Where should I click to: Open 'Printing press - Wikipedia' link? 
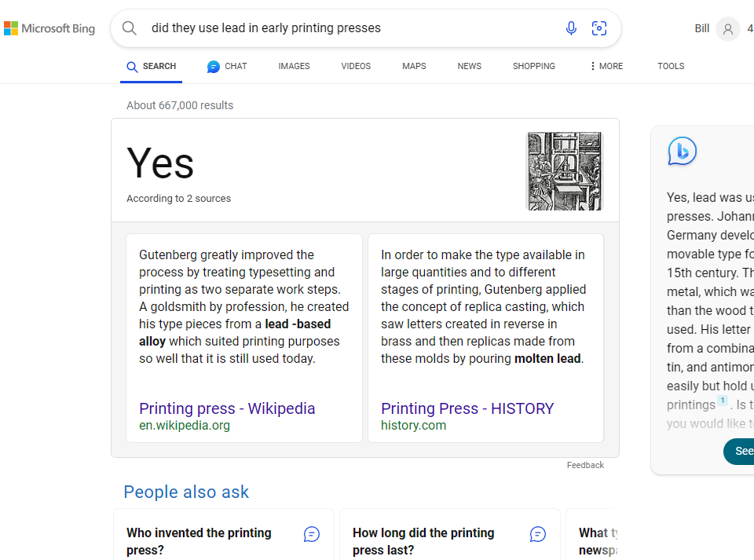(x=227, y=408)
